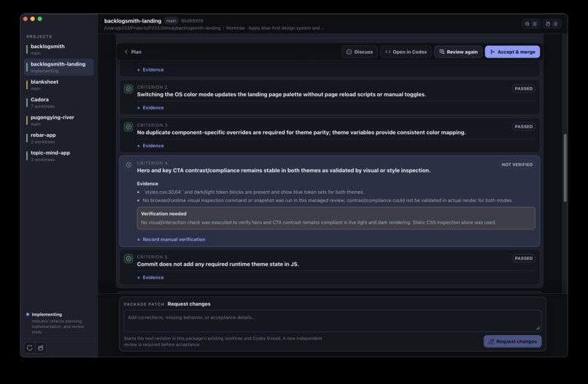The height and width of the screenshot is (384, 588).
Task: Expand the topmost Evidence link above Criterion 2
Action: pyautogui.click(x=150, y=70)
